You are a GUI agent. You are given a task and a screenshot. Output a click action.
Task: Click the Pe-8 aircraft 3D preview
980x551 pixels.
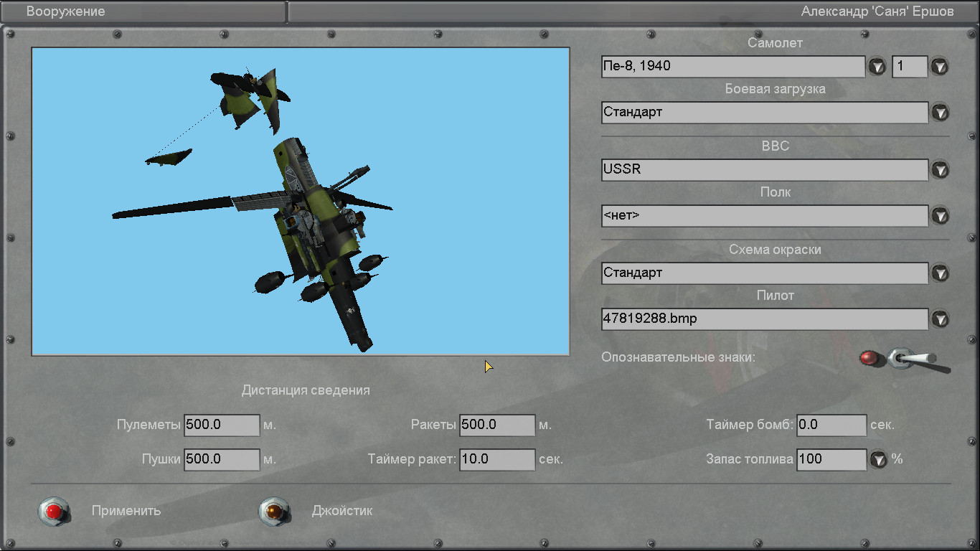tap(301, 202)
